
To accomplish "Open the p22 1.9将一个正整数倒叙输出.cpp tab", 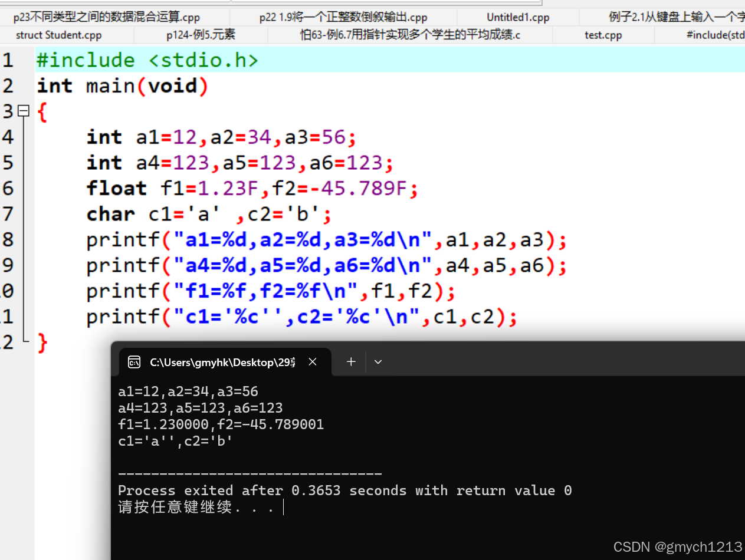I will (x=343, y=17).
